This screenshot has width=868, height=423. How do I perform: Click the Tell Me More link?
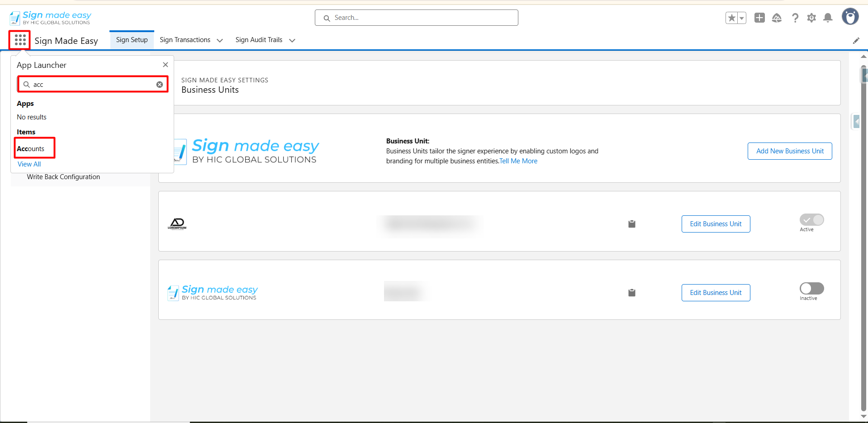[x=518, y=161]
